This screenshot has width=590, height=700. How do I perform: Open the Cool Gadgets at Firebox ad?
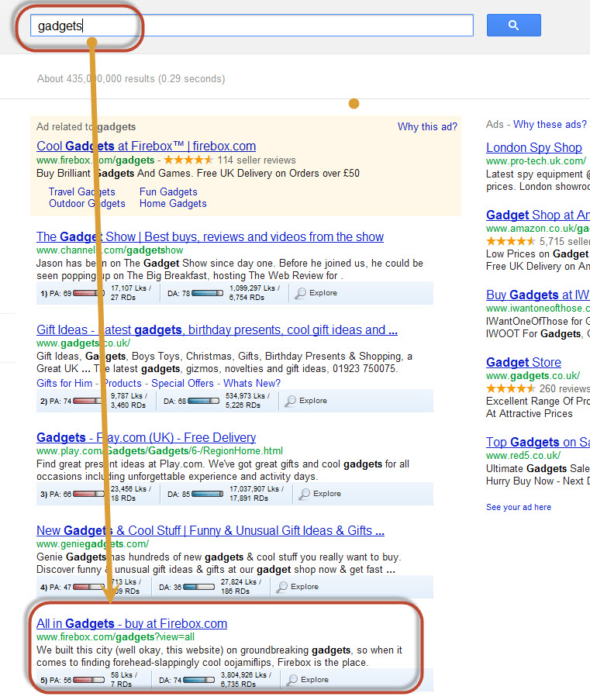pyautogui.click(x=146, y=146)
